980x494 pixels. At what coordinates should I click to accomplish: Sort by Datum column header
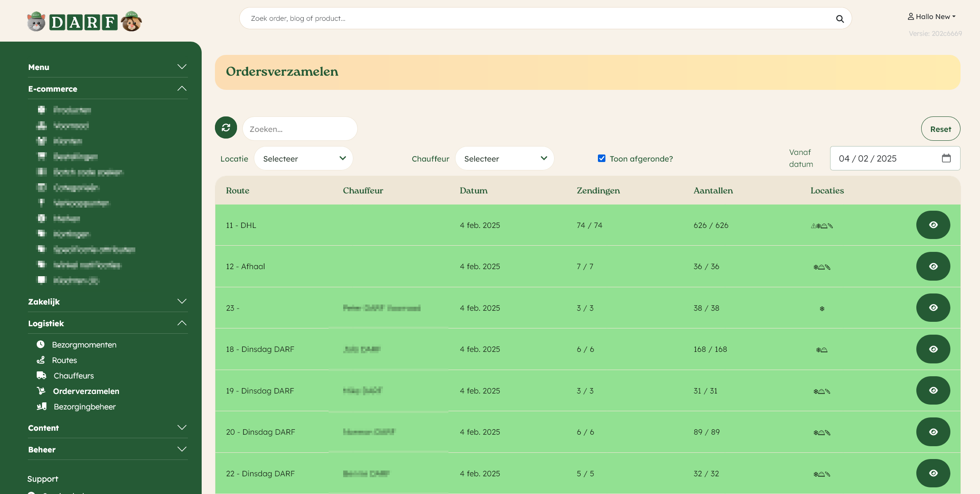click(474, 190)
